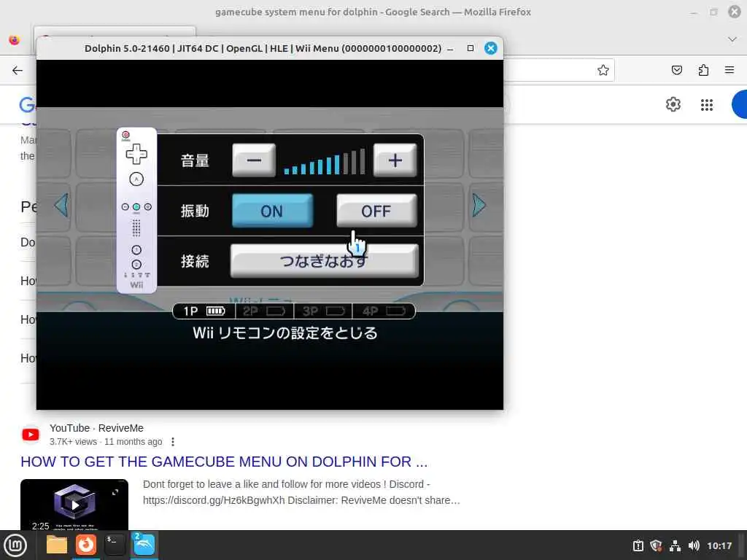Click the Firefox back arrow
Viewport: 747px width, 560px height.
coord(18,71)
